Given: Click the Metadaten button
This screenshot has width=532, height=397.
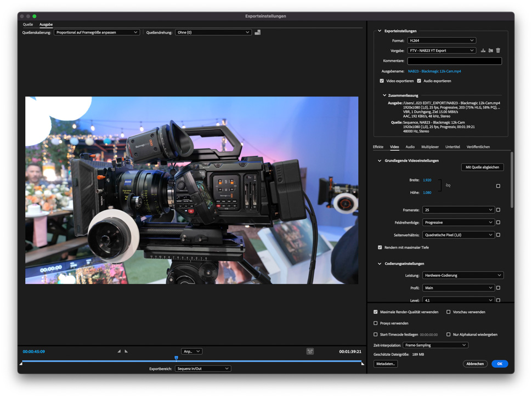Looking at the screenshot, I should [386, 364].
